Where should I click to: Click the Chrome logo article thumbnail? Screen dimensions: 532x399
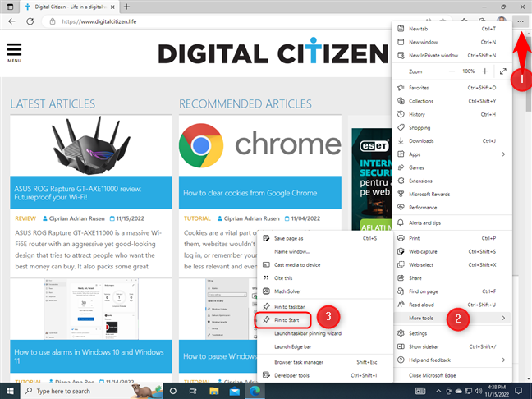click(x=260, y=145)
